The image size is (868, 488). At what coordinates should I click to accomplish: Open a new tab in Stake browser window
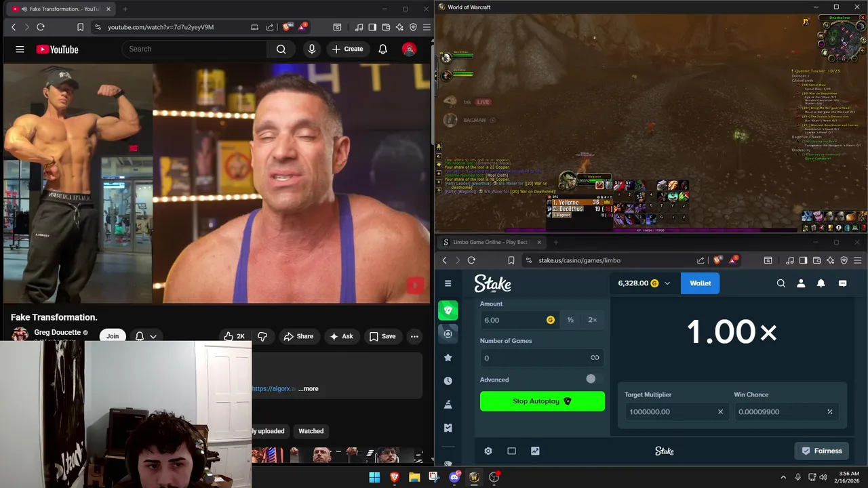(x=555, y=242)
